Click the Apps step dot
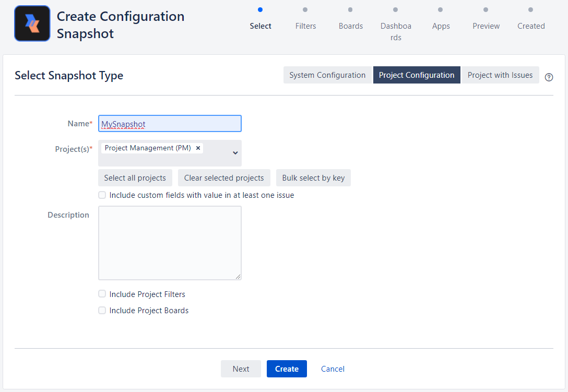The height and width of the screenshot is (392, 568). click(x=441, y=9)
